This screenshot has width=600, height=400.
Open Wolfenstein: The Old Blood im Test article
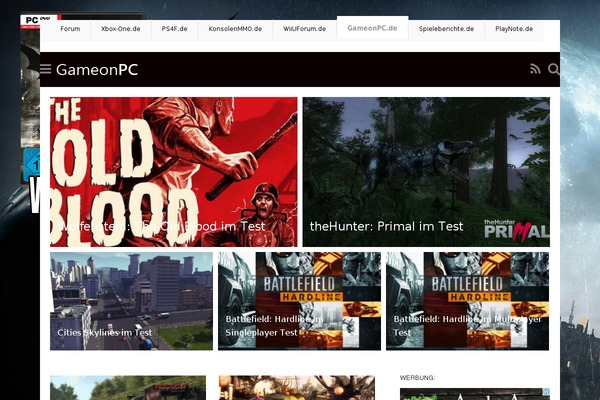(174, 172)
